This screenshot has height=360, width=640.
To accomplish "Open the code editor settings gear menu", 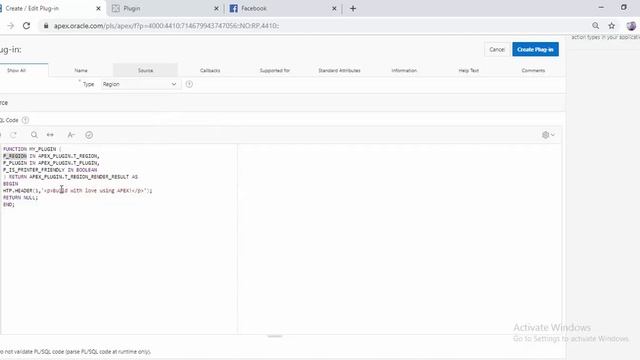I will [548, 135].
